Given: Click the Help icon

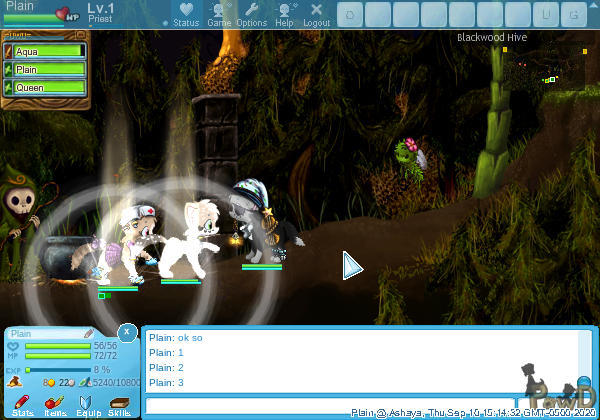Looking at the screenshot, I should pyautogui.click(x=285, y=14).
